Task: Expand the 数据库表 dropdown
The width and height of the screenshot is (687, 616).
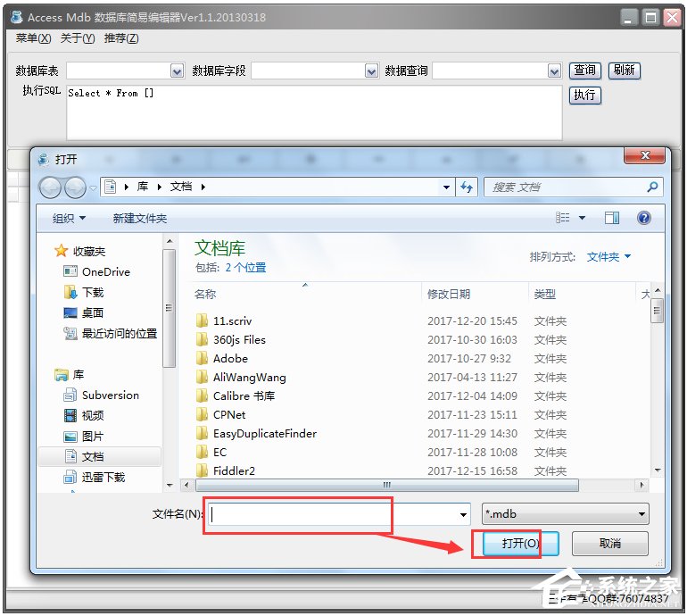Action: tap(177, 71)
